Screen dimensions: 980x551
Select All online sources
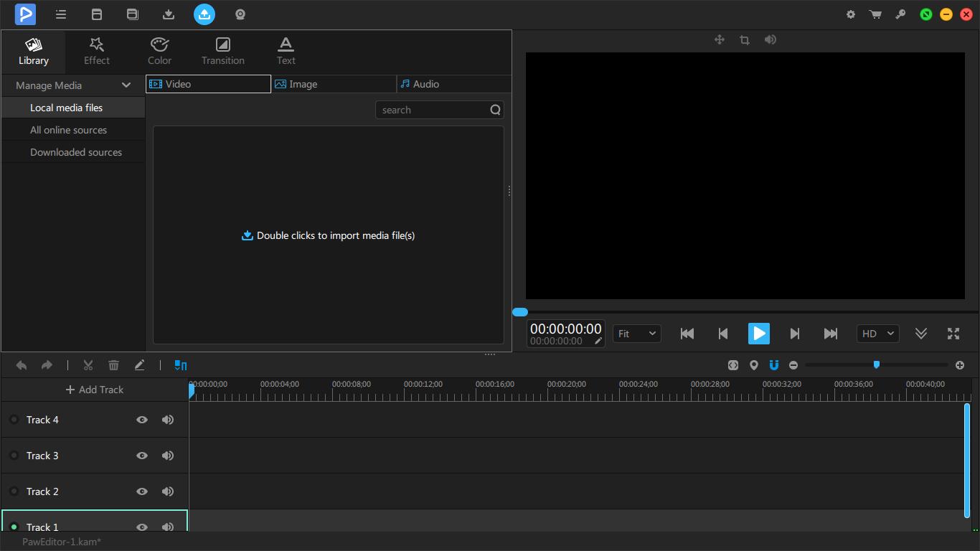68,130
